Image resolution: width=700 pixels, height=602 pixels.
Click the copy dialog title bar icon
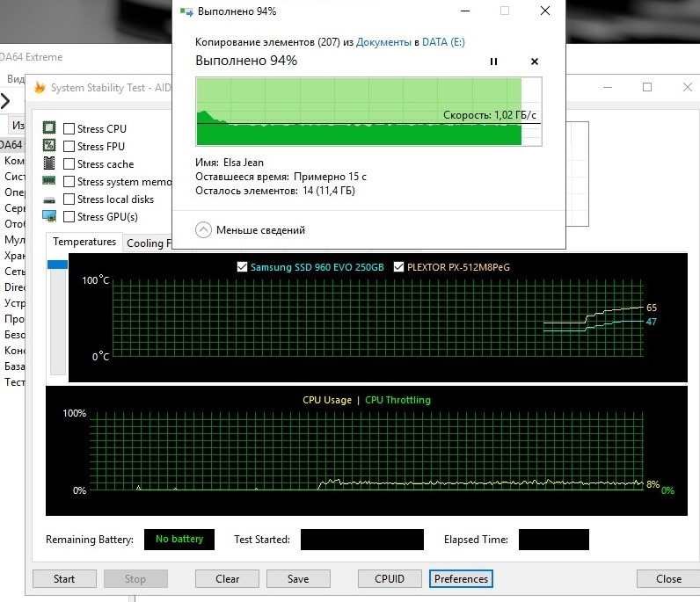click(x=186, y=11)
